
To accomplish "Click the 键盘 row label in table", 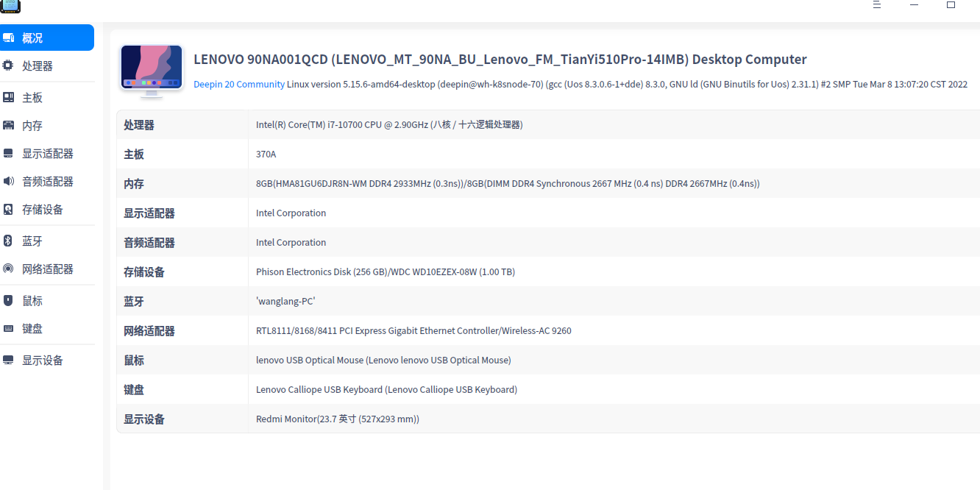I will (134, 390).
